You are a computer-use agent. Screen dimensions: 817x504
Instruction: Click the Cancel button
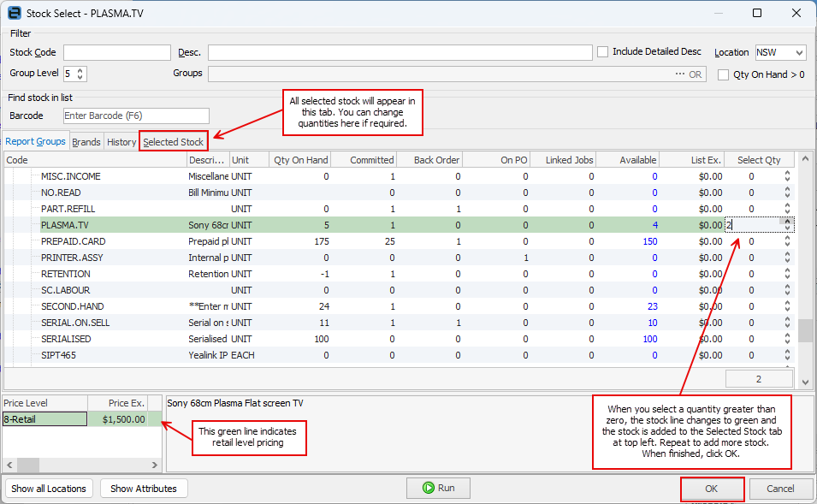pyautogui.click(x=780, y=489)
